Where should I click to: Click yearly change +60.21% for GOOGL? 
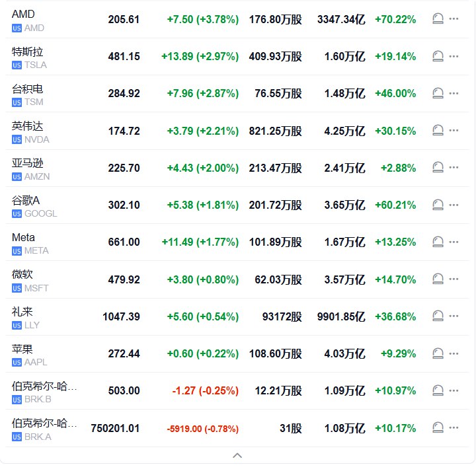click(x=395, y=205)
